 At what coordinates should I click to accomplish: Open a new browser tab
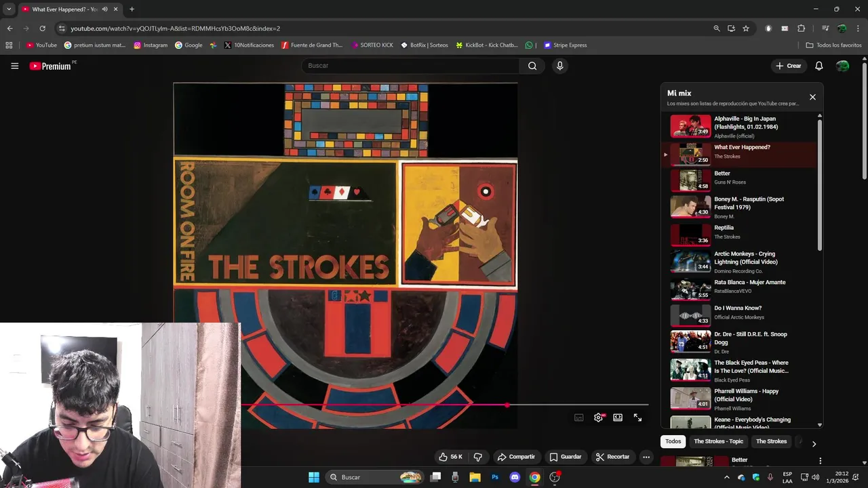[132, 9]
